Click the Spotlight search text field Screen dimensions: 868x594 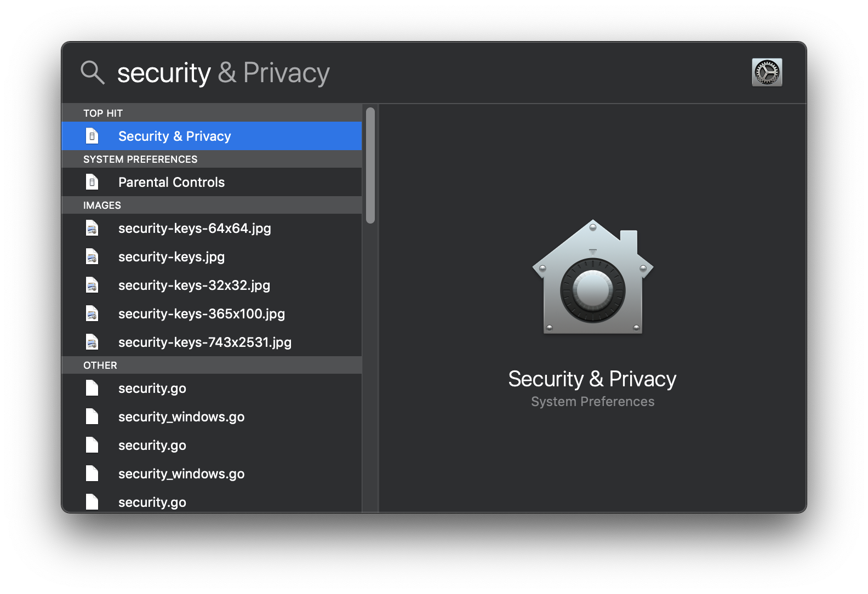[427, 72]
